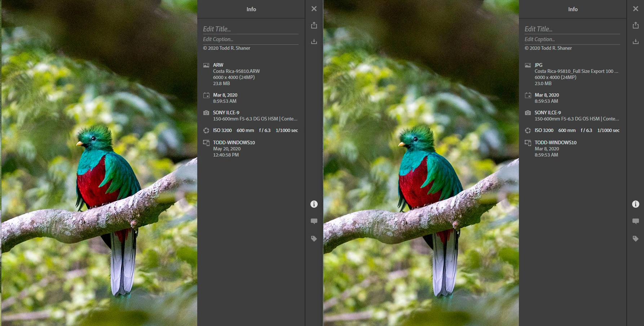The image size is (644, 326).
Task: Select filename 'Costa Rica-95810_Full Size Export 100 ...'
Action: [x=576, y=71]
